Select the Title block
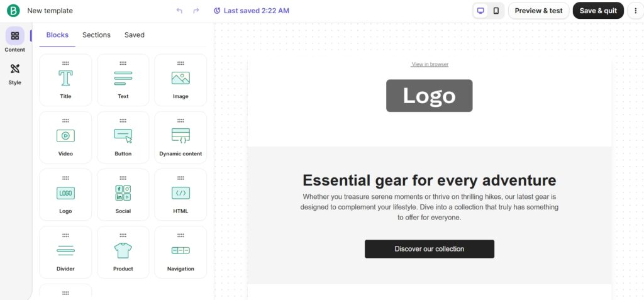The image size is (644, 300). pos(65,80)
